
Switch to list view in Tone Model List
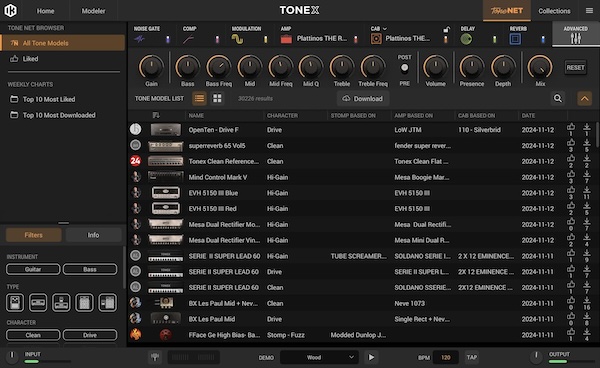tap(199, 98)
